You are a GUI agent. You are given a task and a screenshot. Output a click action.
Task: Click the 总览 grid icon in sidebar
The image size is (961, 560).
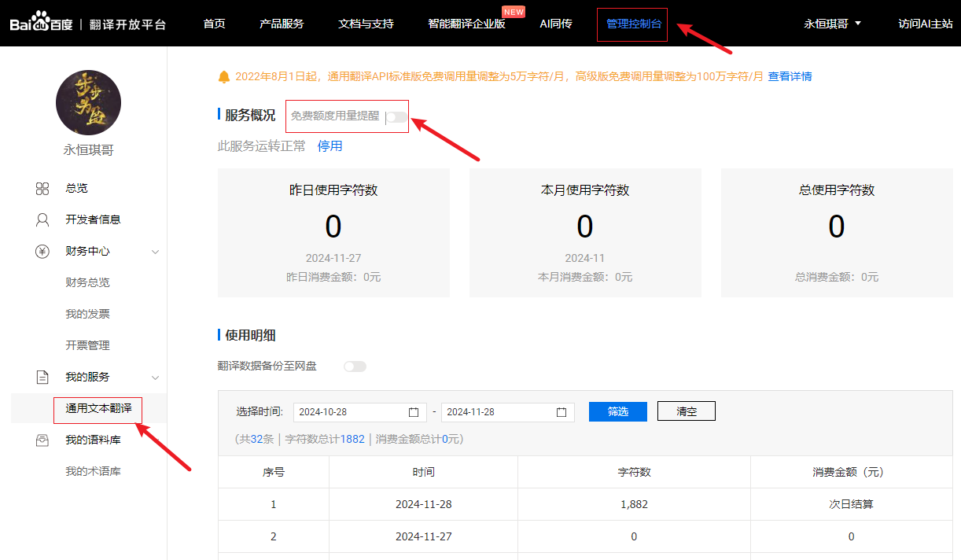tap(42, 189)
